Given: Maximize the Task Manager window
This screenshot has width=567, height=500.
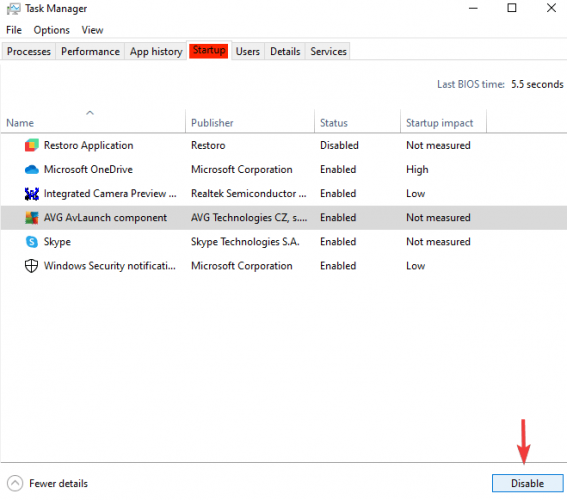Looking at the screenshot, I should (512, 8).
